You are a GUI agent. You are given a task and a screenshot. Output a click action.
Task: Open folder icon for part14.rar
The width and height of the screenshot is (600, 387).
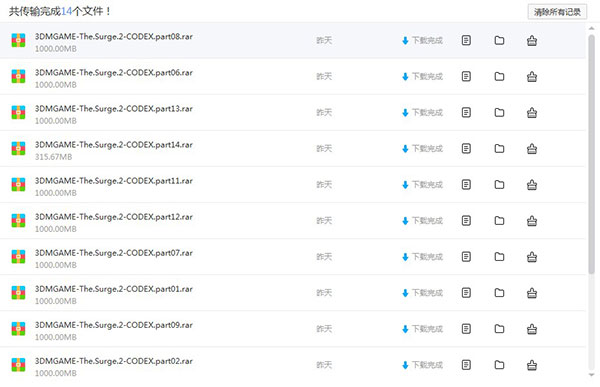coord(499,149)
